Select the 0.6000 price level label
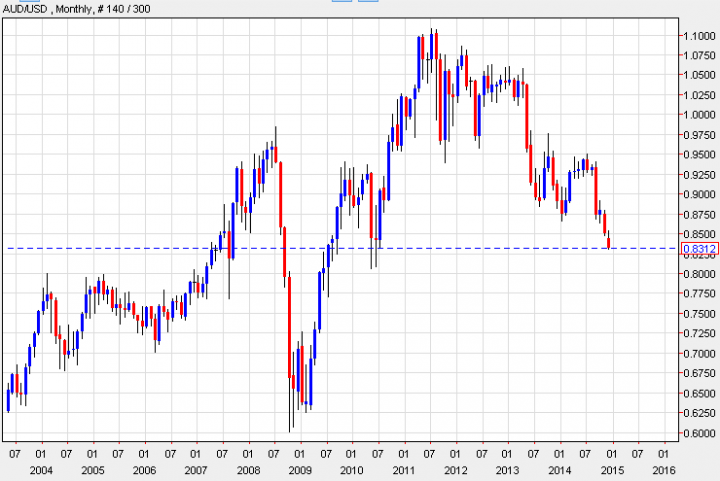720x481 pixels. tap(699, 433)
